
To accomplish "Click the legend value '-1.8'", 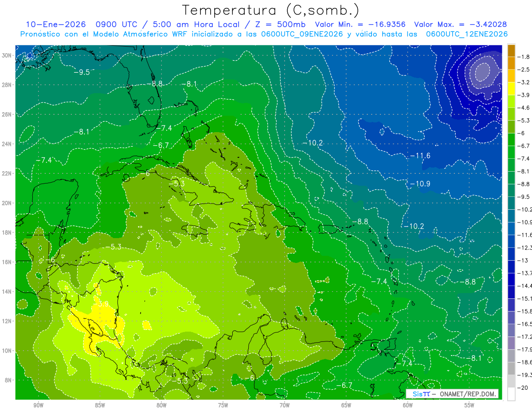I will pos(524,57).
